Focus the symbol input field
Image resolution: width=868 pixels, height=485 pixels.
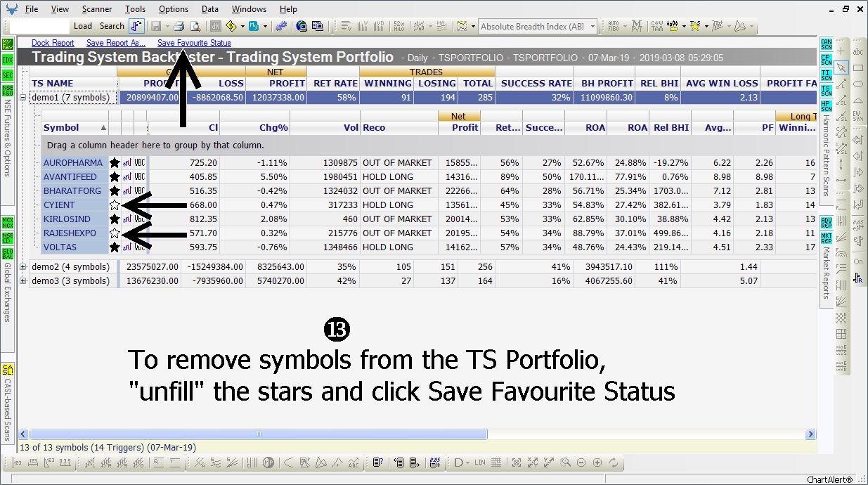(x=40, y=26)
